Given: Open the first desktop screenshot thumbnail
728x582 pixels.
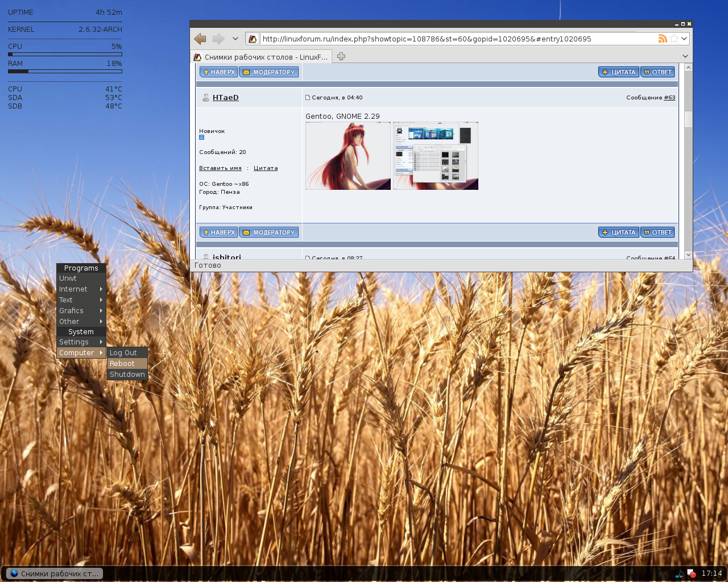Looking at the screenshot, I should 348,156.
